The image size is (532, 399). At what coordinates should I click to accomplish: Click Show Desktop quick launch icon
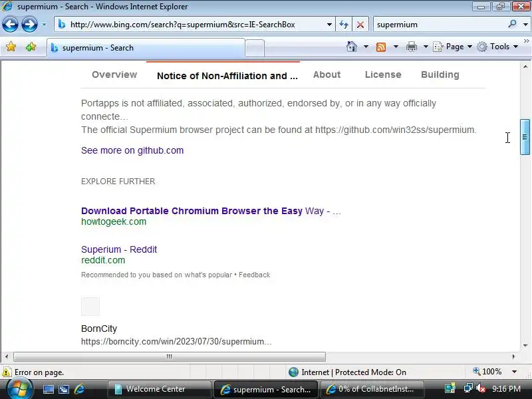point(48,389)
